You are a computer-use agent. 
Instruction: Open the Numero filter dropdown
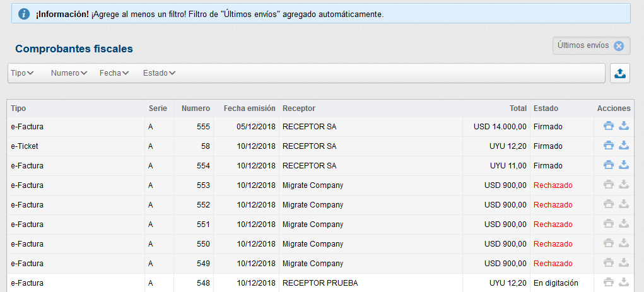[x=69, y=73]
